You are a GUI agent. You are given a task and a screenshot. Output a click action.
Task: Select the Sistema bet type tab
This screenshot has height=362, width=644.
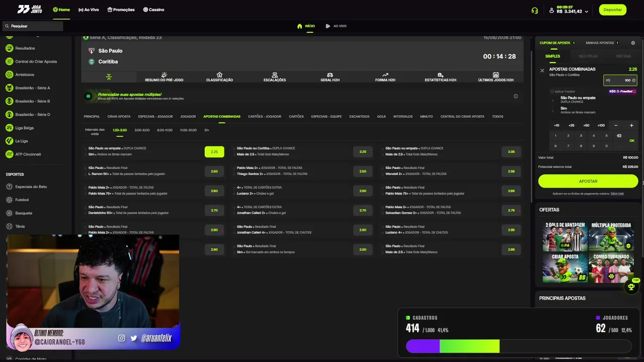coord(623,56)
